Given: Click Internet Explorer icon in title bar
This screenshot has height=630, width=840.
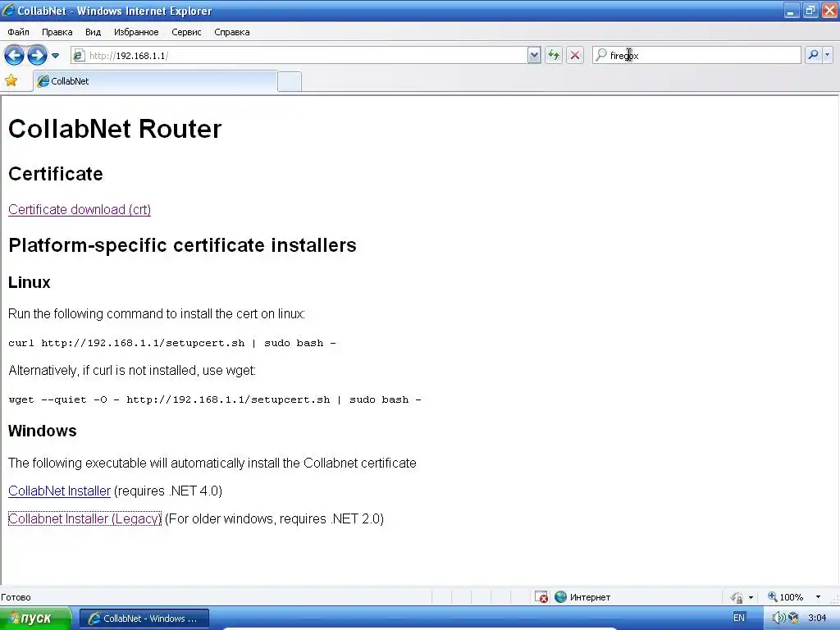Looking at the screenshot, I should [x=8, y=10].
